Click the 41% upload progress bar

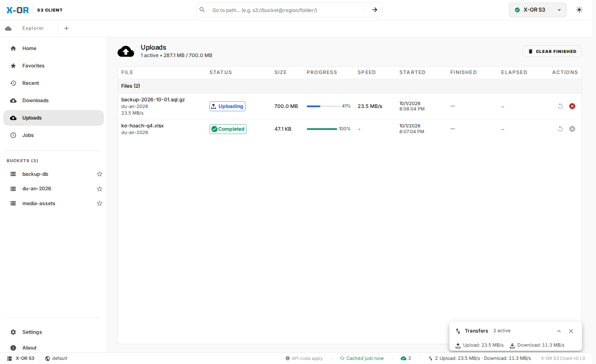pyautogui.click(x=323, y=106)
